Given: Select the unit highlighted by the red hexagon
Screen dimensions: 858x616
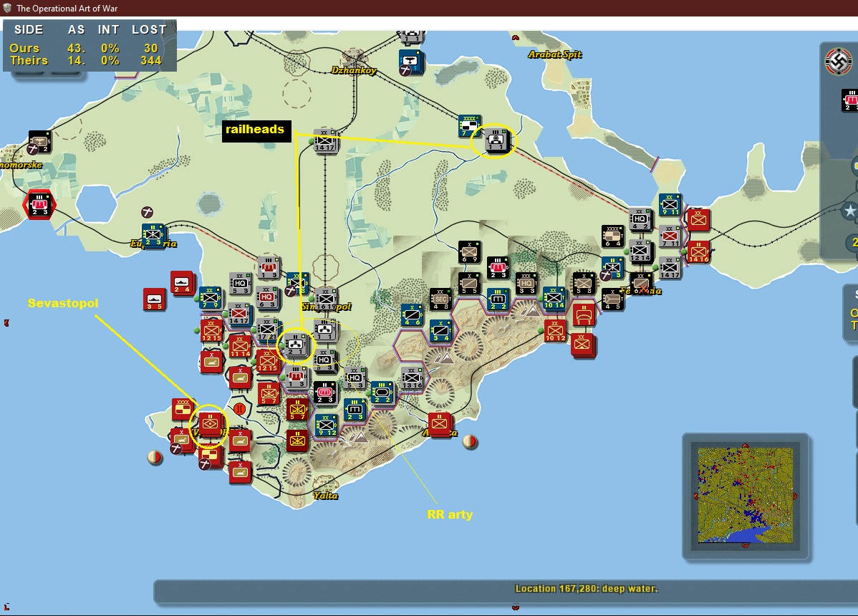Looking at the screenshot, I should tap(39, 205).
